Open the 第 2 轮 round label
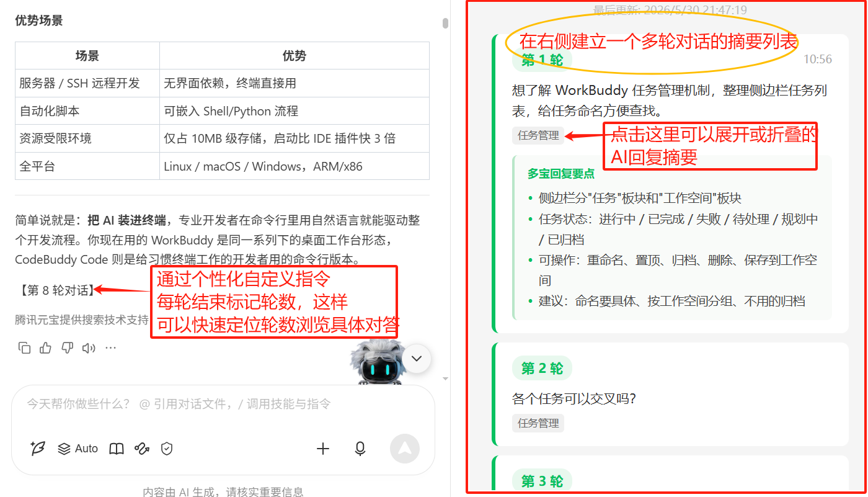The width and height of the screenshot is (868, 497). pos(542,369)
